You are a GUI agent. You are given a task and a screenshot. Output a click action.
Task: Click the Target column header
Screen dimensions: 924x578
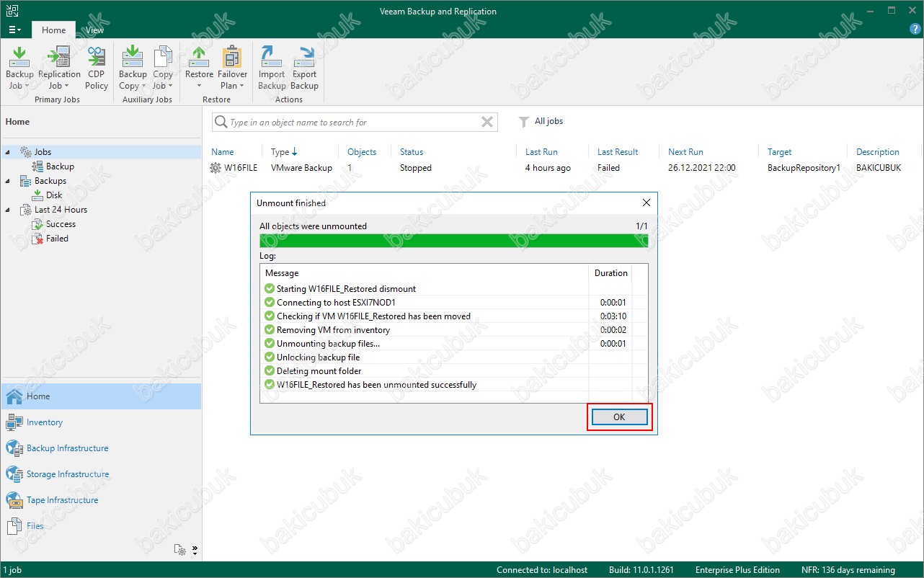[x=779, y=152]
